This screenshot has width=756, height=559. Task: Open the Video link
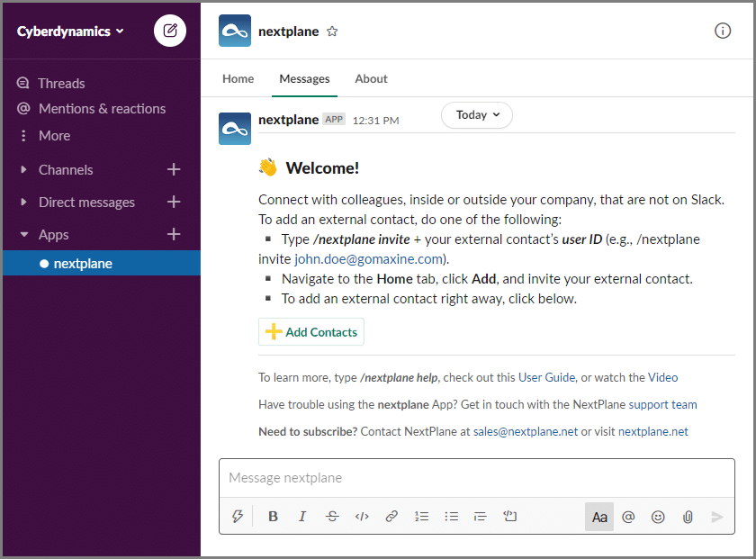click(663, 377)
